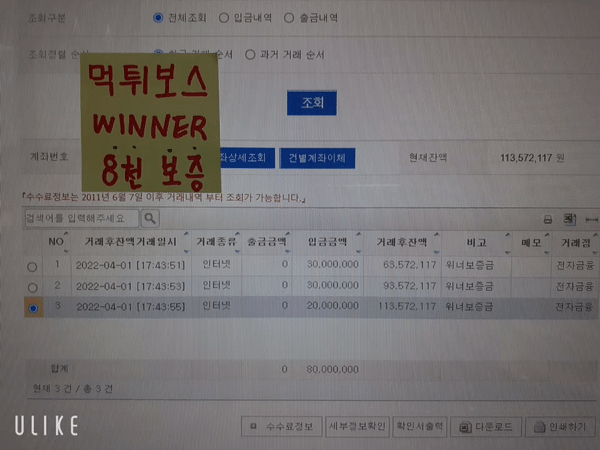600x450 pixels.
Task: Sort by 비고 column header
Action: tap(476, 242)
